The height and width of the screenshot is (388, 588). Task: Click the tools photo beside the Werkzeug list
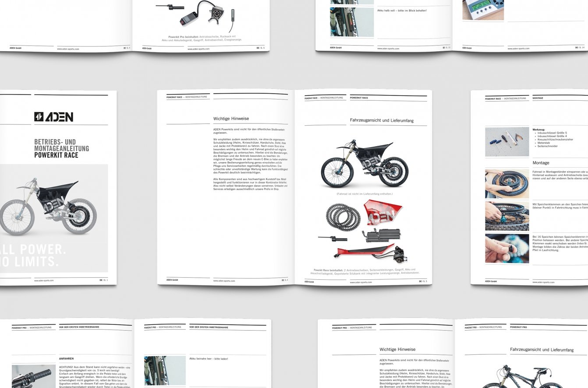coord(507,142)
